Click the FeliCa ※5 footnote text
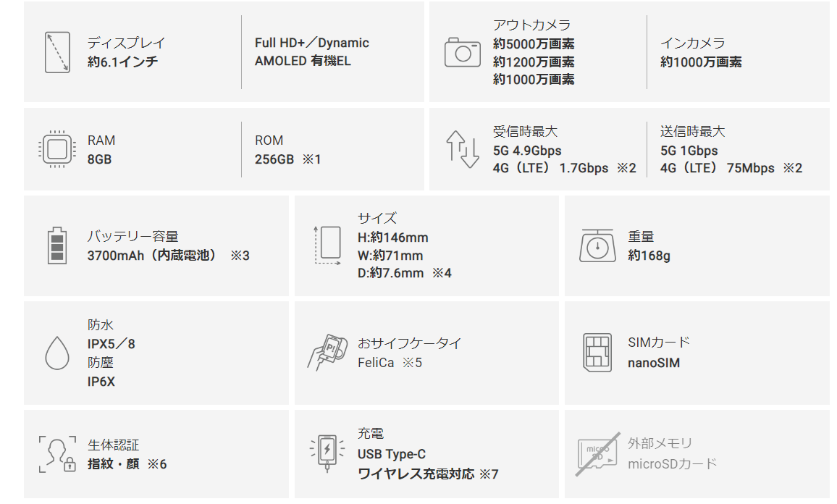The height and width of the screenshot is (504, 837). pyautogui.click(x=390, y=363)
